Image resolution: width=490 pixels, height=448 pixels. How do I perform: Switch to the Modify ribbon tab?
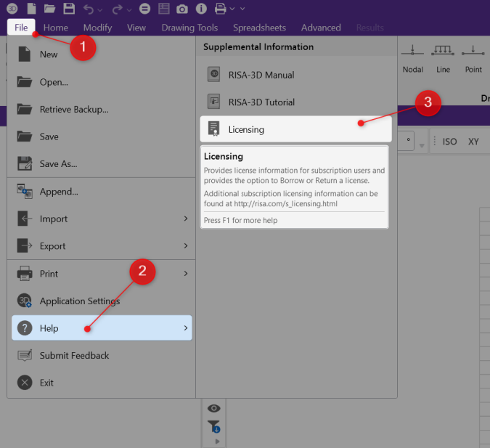pos(97,28)
